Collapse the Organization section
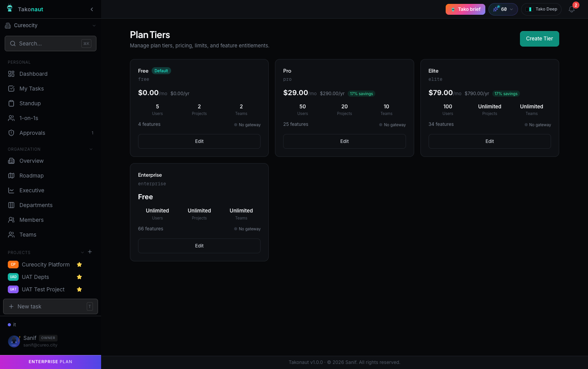Viewport: 588px width, 369px height. pos(91,149)
